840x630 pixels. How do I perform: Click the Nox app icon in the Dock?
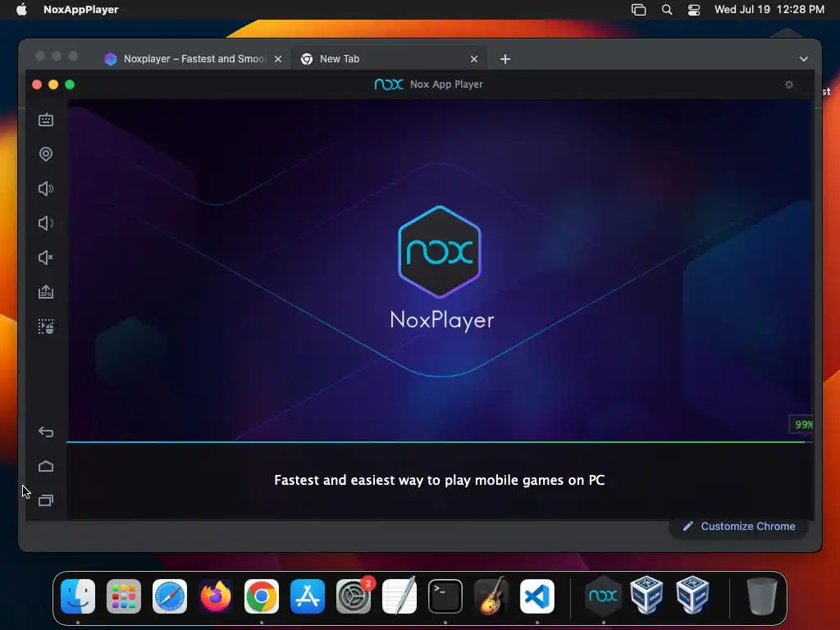(603, 596)
